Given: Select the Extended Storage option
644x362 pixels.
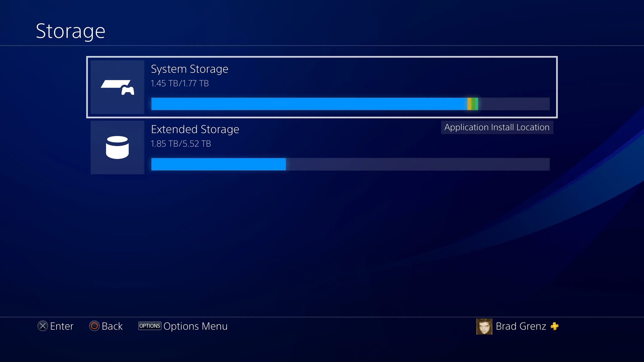Looking at the screenshot, I should click(322, 148).
